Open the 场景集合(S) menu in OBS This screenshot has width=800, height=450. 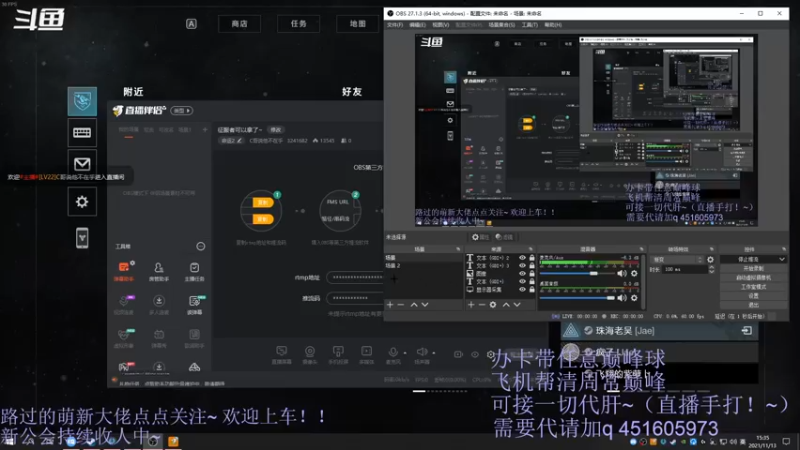click(x=502, y=24)
